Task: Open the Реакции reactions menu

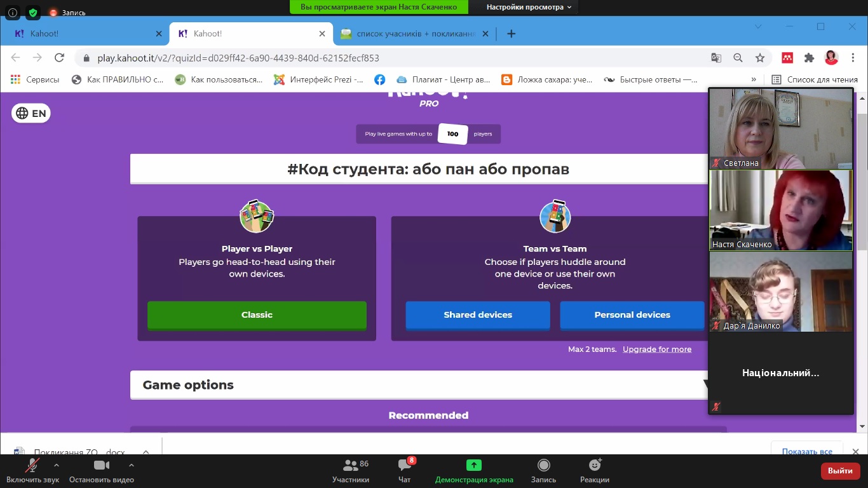Action: click(595, 471)
